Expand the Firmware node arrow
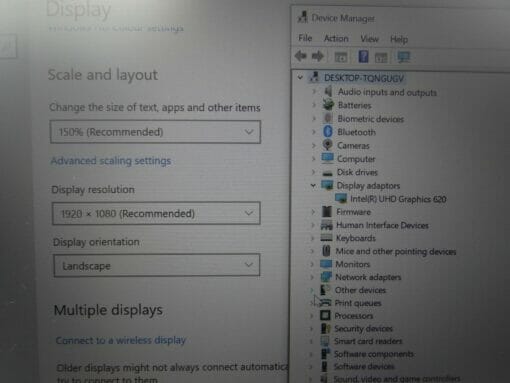 313,212
